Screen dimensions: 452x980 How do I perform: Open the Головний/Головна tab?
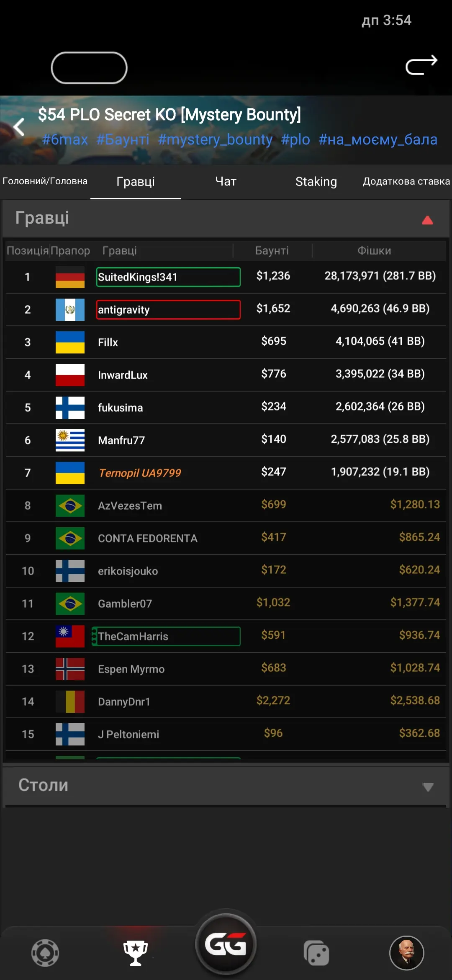click(45, 181)
